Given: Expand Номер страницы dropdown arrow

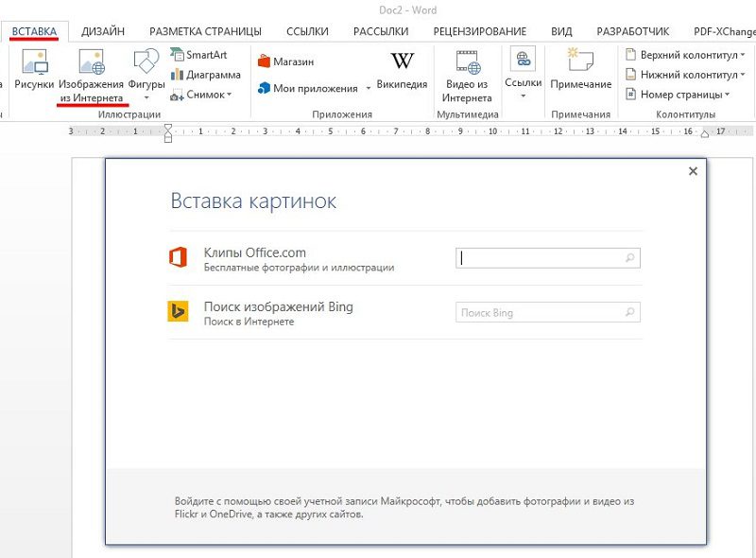Looking at the screenshot, I should click(727, 95).
